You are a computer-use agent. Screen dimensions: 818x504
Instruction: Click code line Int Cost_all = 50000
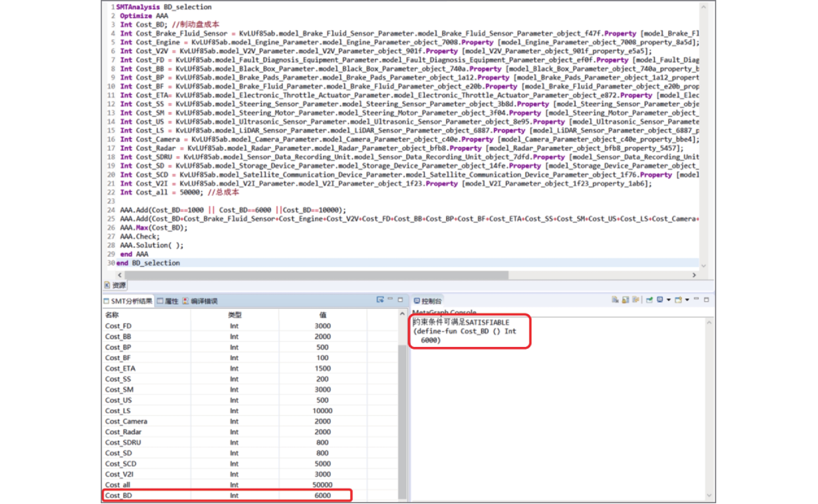point(161,192)
